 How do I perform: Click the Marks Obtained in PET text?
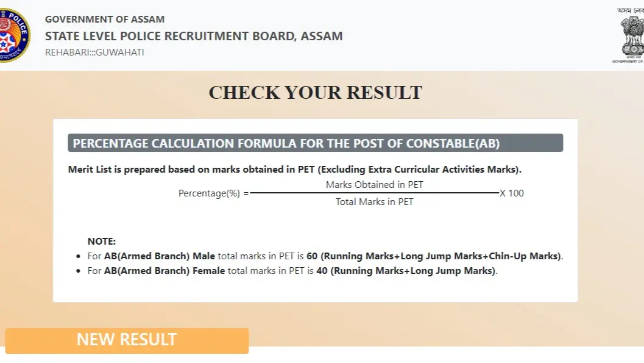374,184
